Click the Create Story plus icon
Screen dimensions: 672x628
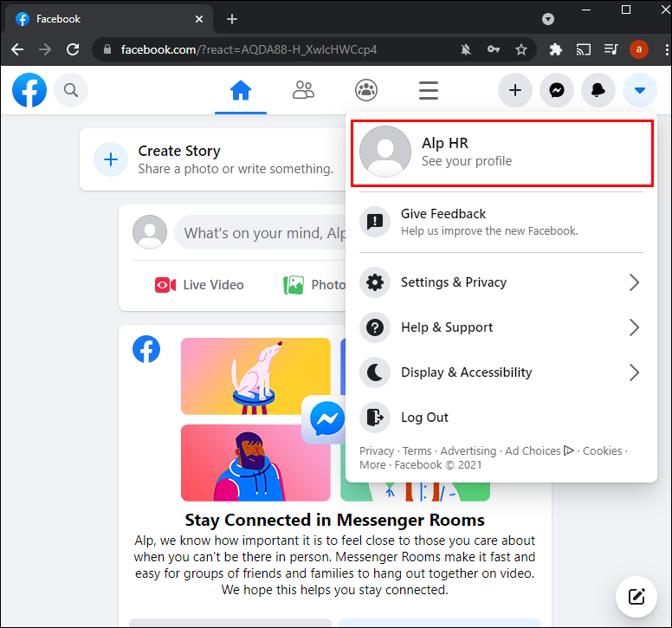(x=111, y=159)
